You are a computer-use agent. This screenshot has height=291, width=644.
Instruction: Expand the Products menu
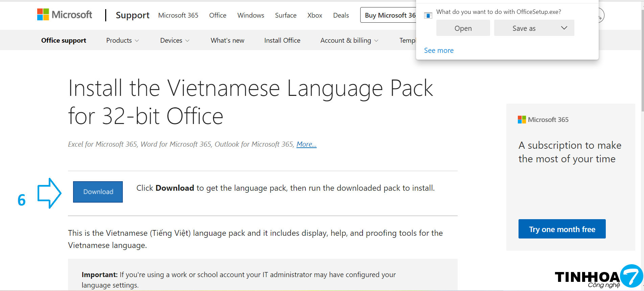pyautogui.click(x=122, y=40)
